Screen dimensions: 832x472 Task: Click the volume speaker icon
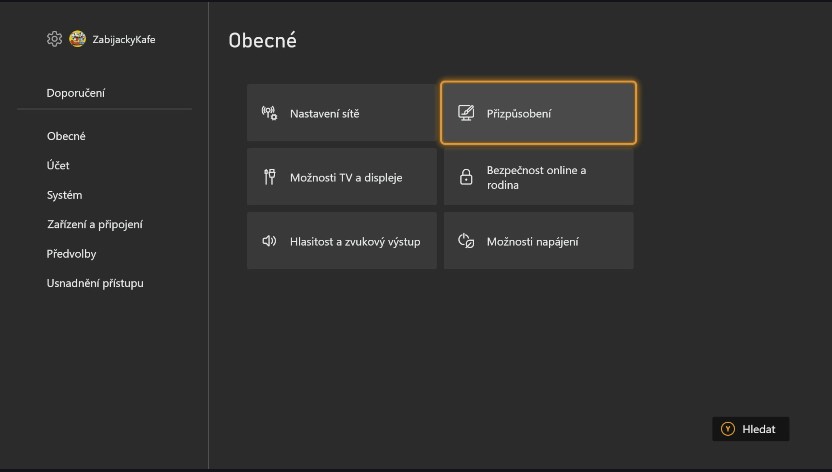coord(269,241)
